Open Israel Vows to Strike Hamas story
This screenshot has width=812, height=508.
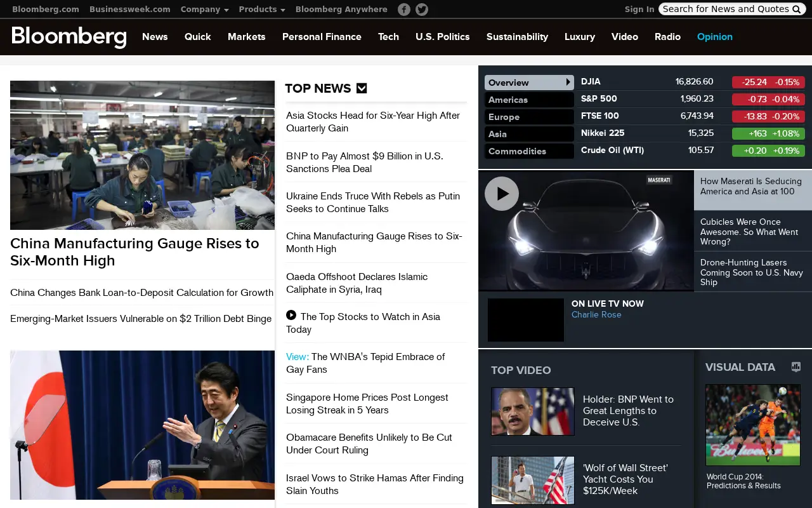(375, 485)
